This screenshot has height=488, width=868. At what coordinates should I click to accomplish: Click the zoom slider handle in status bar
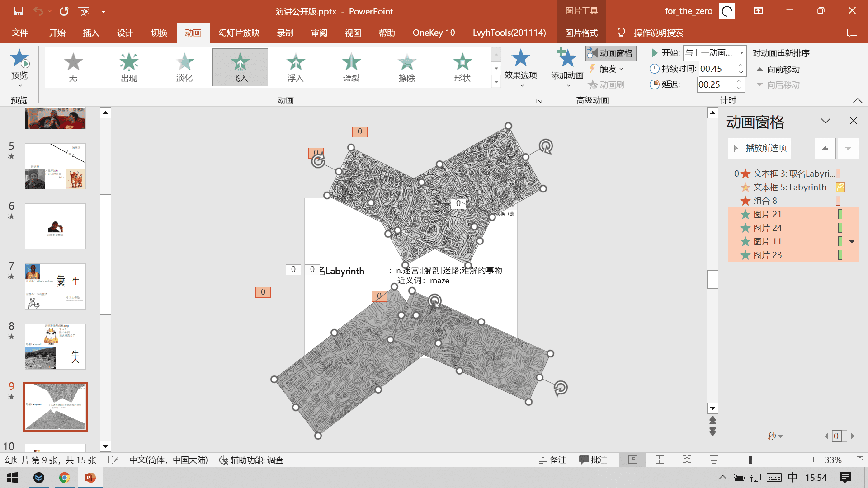(750, 460)
